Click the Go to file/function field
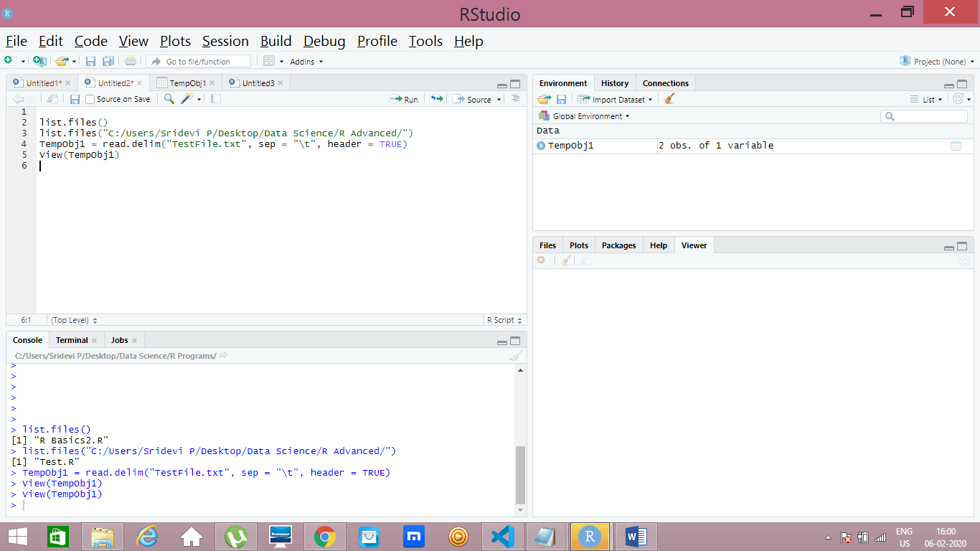 [199, 62]
